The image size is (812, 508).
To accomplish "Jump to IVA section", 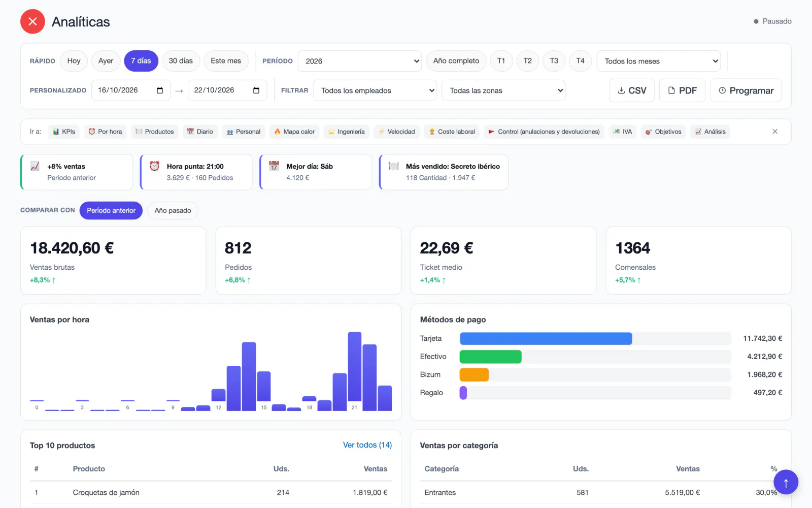I will click(623, 132).
